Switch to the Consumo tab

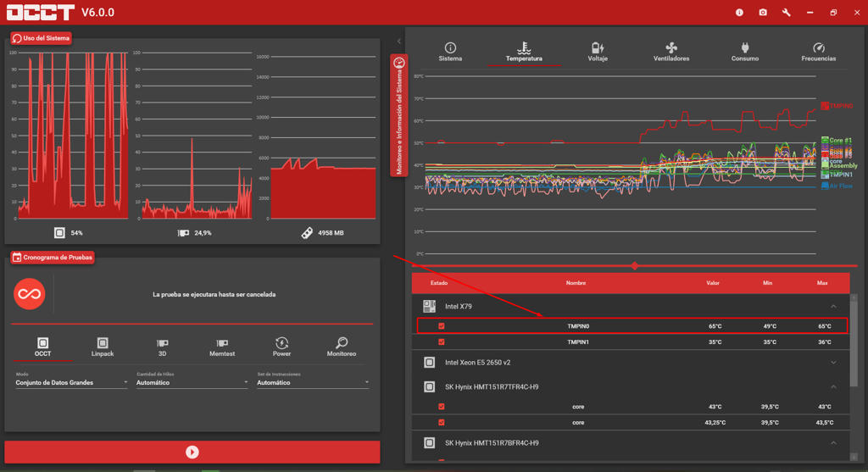[744, 52]
